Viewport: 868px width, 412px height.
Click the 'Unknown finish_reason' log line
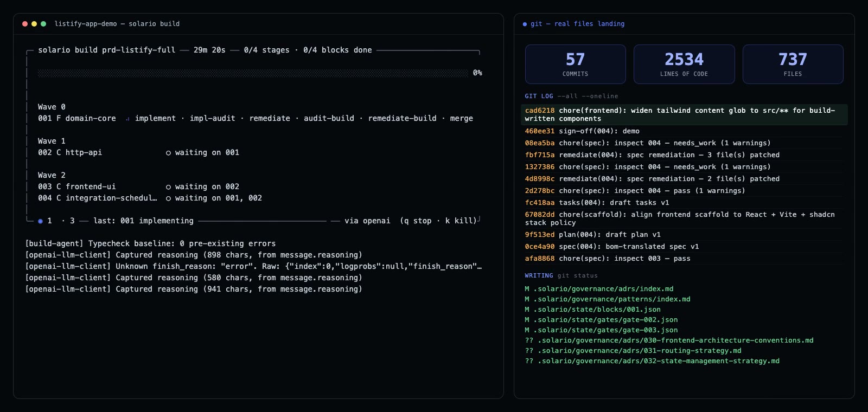tap(253, 266)
